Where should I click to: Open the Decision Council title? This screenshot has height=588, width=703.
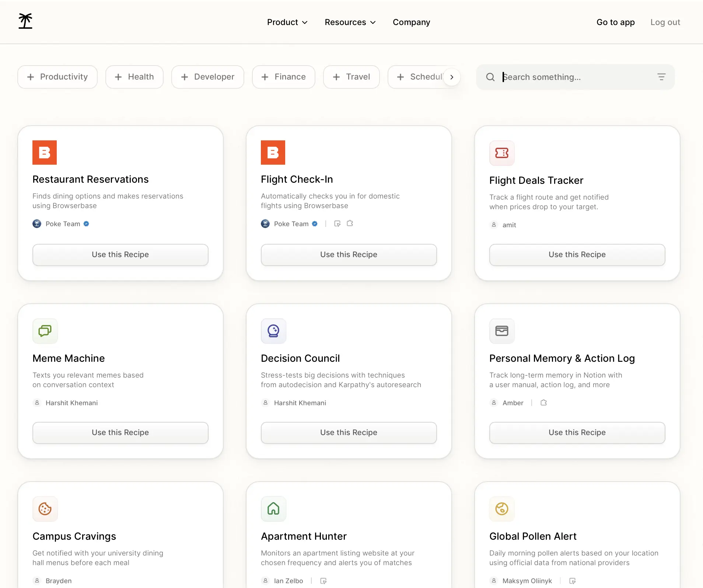300,358
